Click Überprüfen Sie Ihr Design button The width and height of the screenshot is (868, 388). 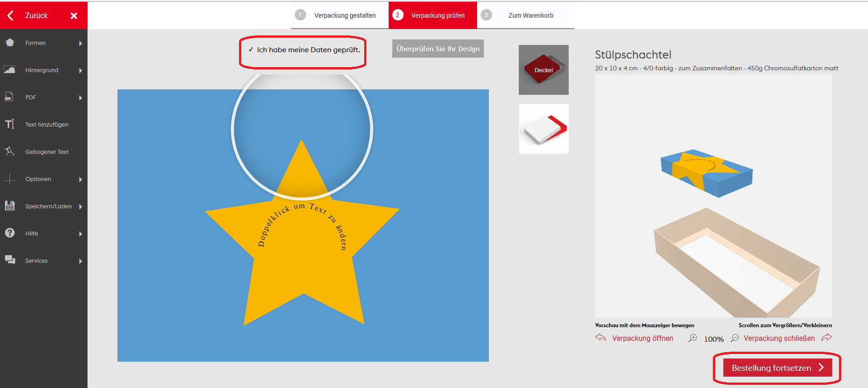(x=438, y=49)
